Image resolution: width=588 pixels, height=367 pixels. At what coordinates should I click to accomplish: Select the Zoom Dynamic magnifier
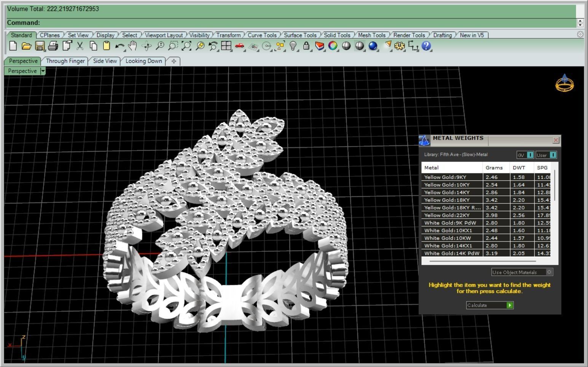point(160,46)
